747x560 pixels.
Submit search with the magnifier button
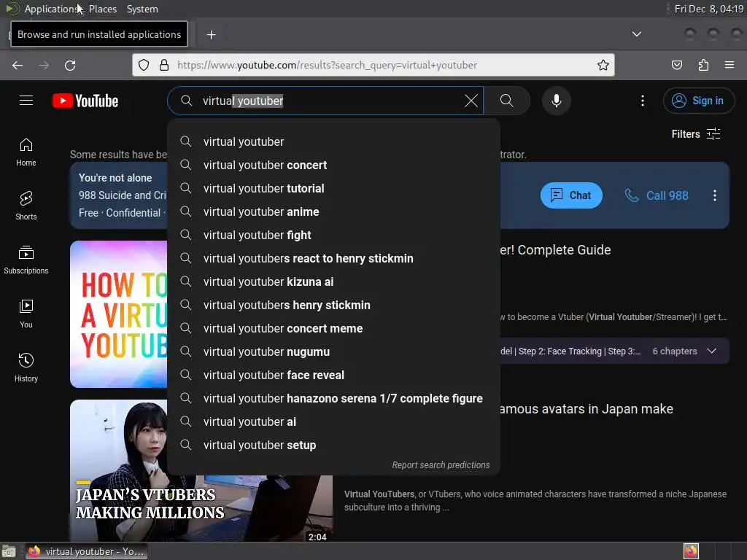pos(507,101)
